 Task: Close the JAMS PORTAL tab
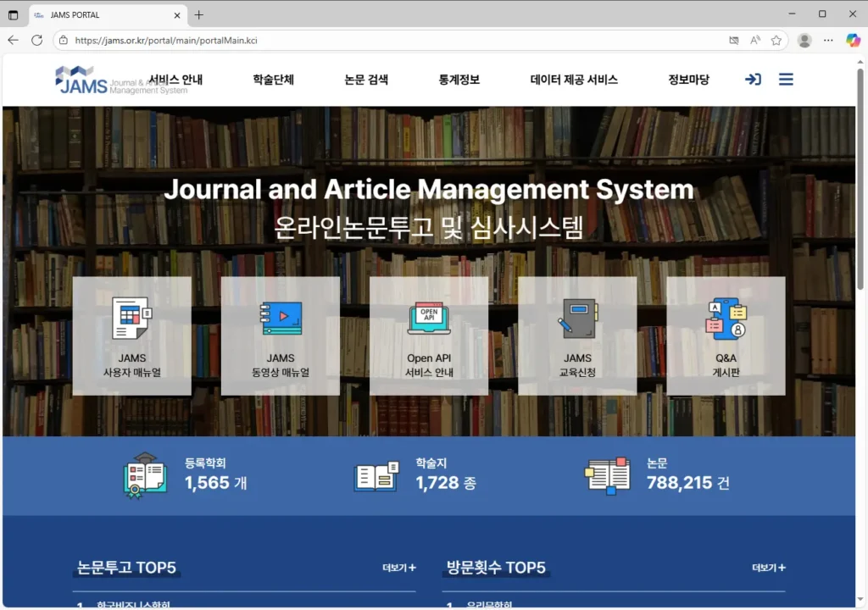coord(177,15)
